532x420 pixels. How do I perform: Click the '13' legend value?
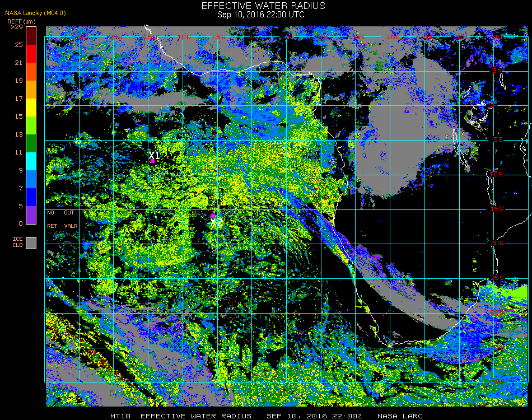18,135
